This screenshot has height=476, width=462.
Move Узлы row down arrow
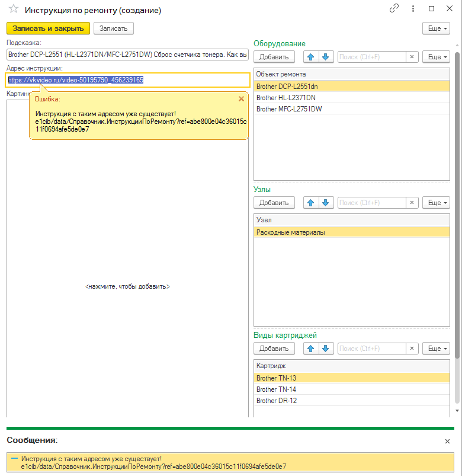coord(326,203)
